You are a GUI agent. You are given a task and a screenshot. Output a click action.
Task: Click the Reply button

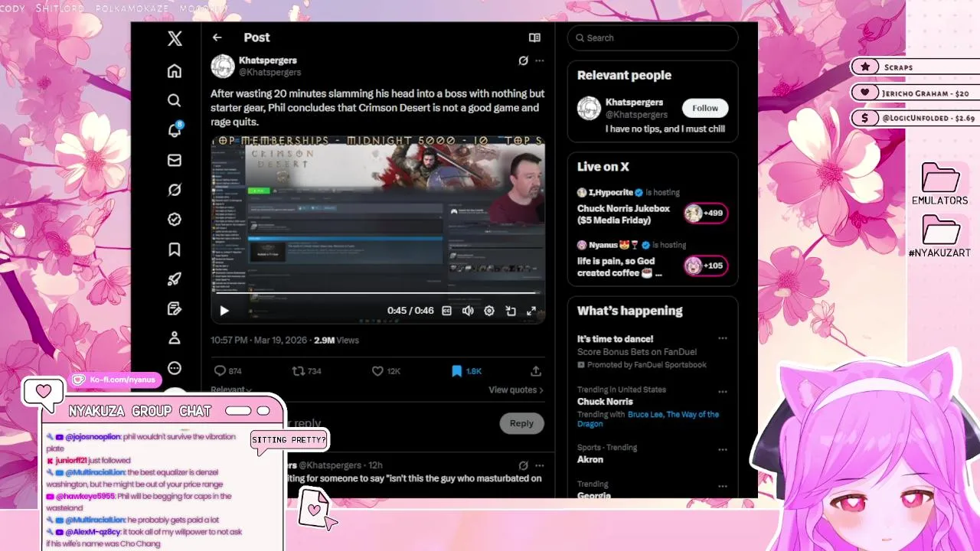(521, 423)
